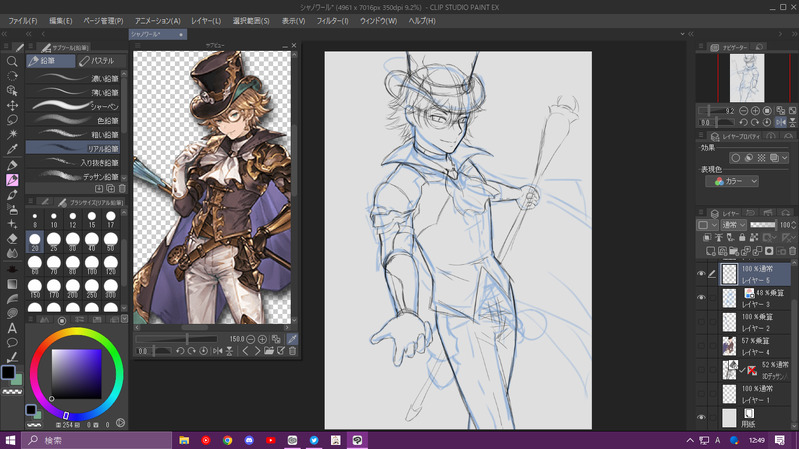Click Sub View clear trash icon
799x449 pixels.
point(292,351)
